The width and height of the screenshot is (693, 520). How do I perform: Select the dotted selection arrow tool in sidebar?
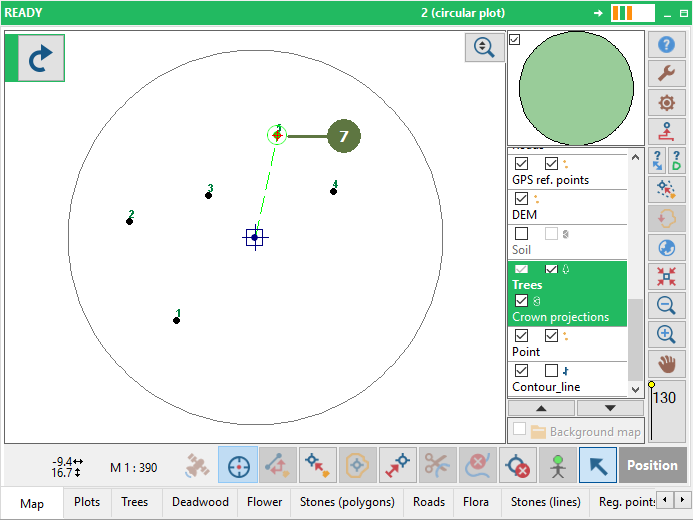pyautogui.click(x=666, y=190)
